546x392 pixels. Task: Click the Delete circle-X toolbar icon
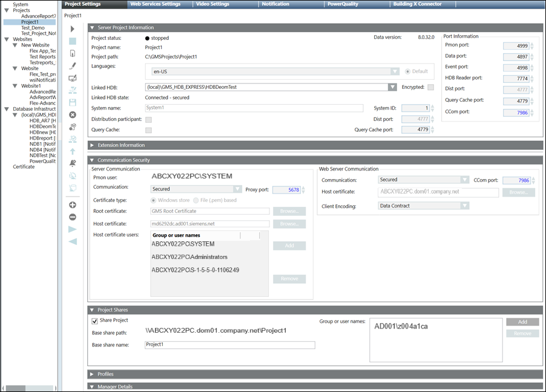click(73, 114)
